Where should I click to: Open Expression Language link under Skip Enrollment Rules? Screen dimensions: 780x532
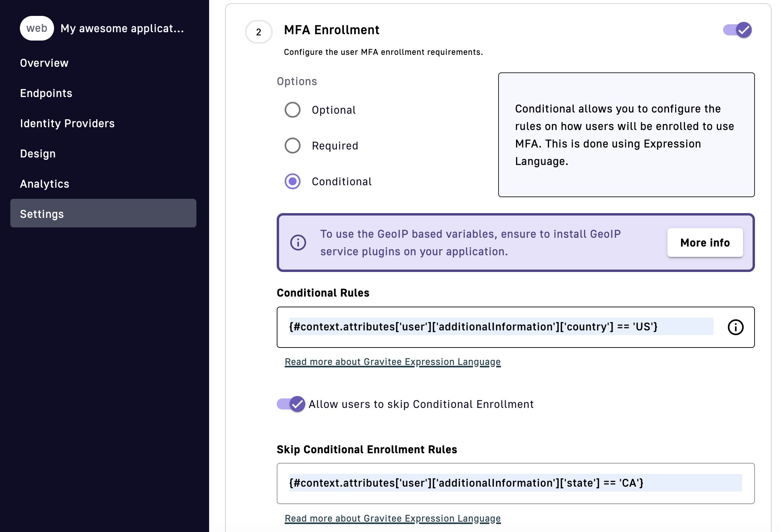tap(393, 518)
